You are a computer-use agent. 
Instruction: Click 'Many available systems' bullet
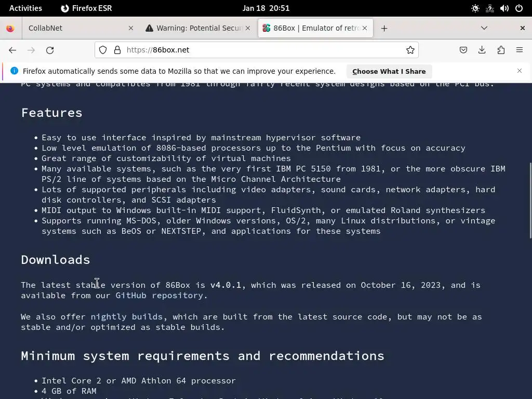pyautogui.click(x=273, y=174)
